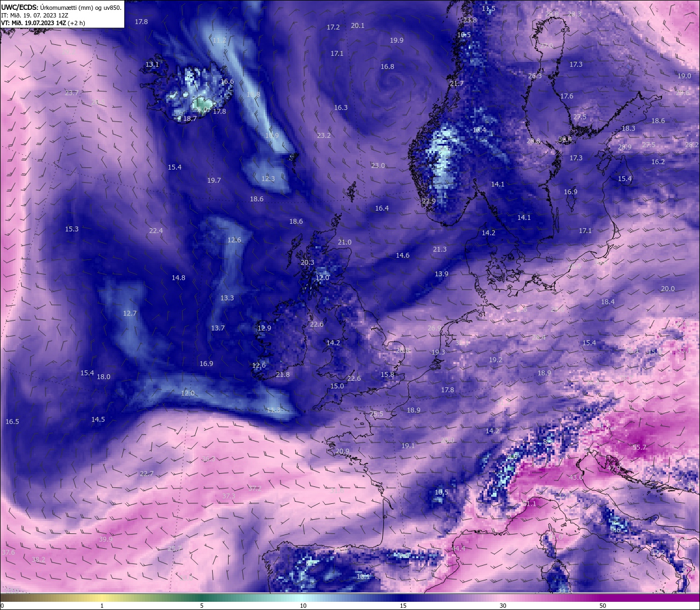
Task: Click the map value '21.3'
Action: click(x=440, y=249)
